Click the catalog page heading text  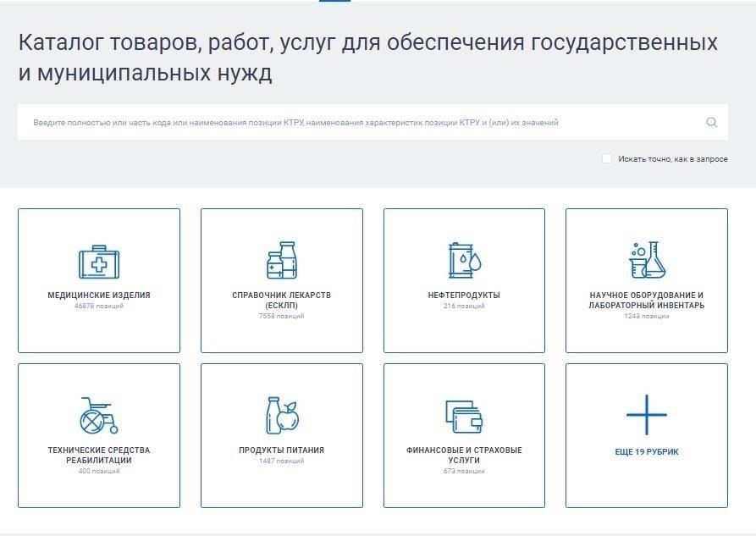tap(368, 58)
